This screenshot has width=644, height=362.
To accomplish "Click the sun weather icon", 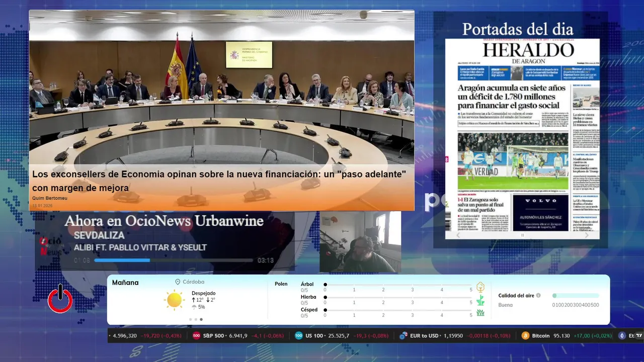I will click(x=174, y=300).
